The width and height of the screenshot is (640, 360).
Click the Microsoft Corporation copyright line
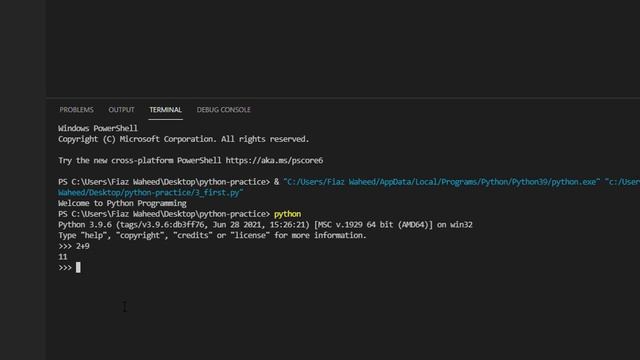pyautogui.click(x=184, y=139)
